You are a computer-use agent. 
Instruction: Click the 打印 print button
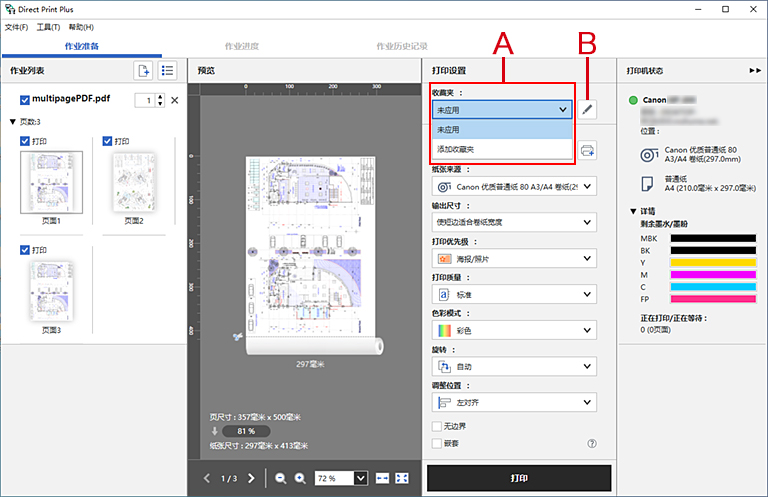(518, 478)
